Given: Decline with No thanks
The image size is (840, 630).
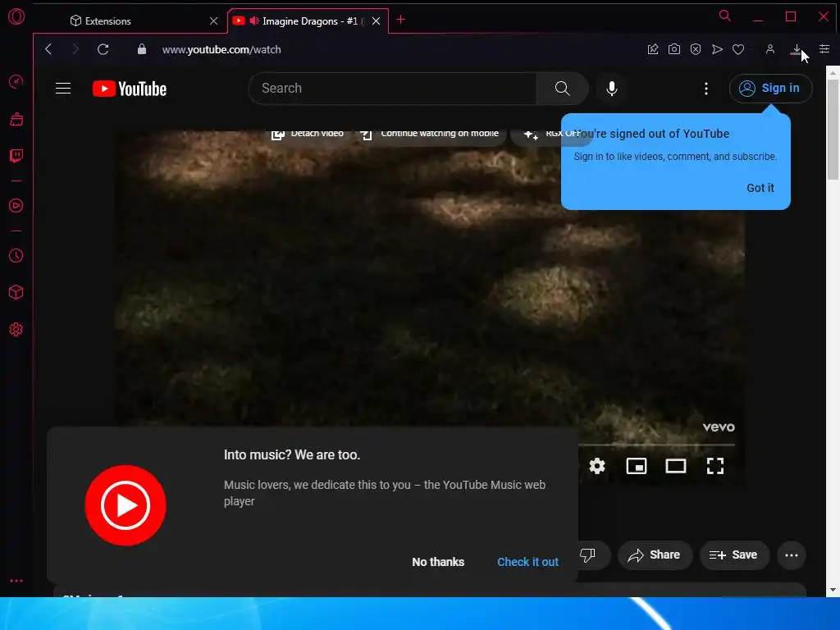Looking at the screenshot, I should click(438, 562).
